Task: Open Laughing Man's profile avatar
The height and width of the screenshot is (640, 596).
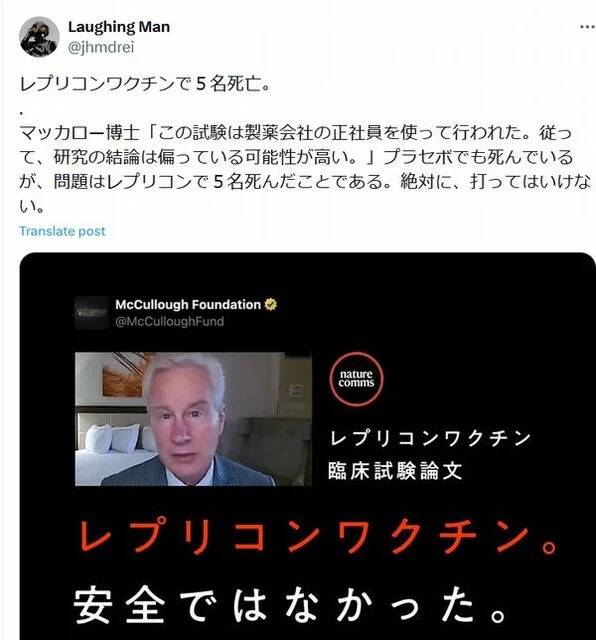Action: coord(39,37)
